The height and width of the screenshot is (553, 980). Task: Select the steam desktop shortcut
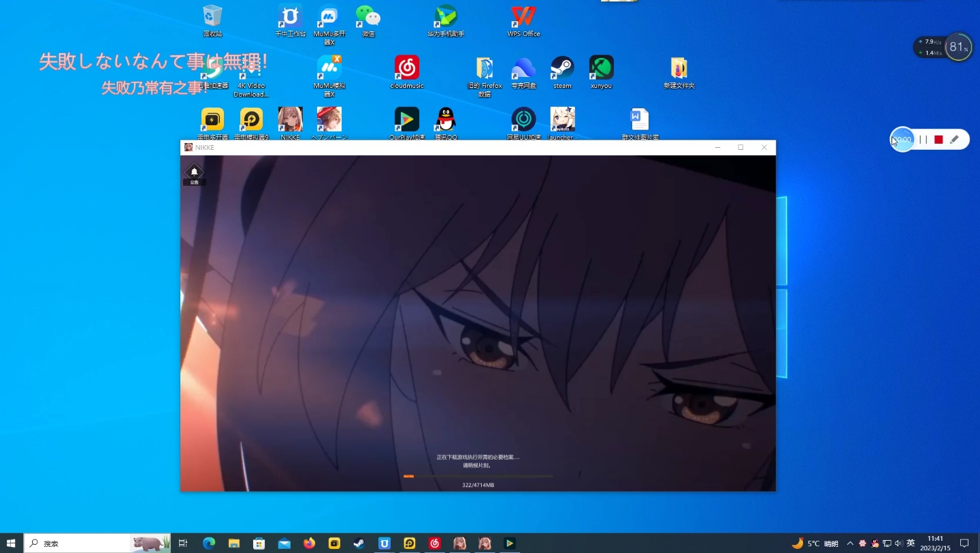click(x=562, y=73)
